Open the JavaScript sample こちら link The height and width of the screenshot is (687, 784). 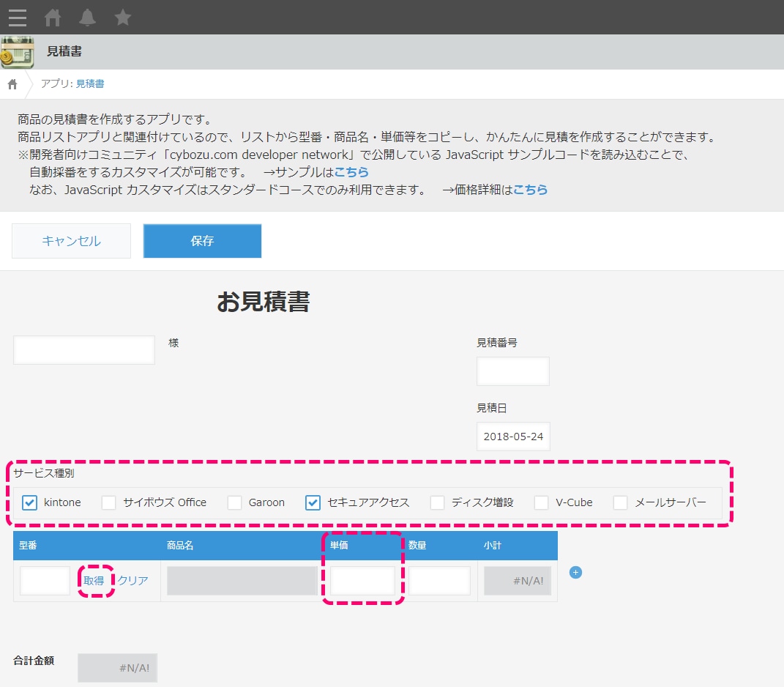(x=351, y=172)
